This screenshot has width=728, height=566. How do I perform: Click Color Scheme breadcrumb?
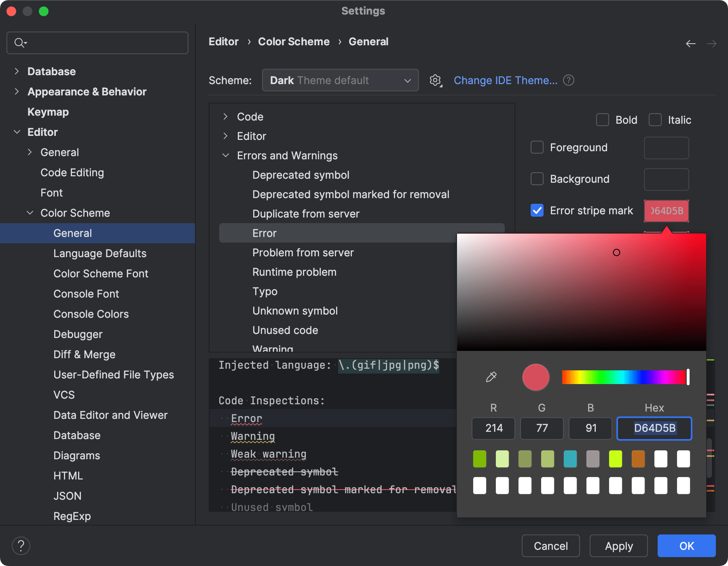point(294,42)
